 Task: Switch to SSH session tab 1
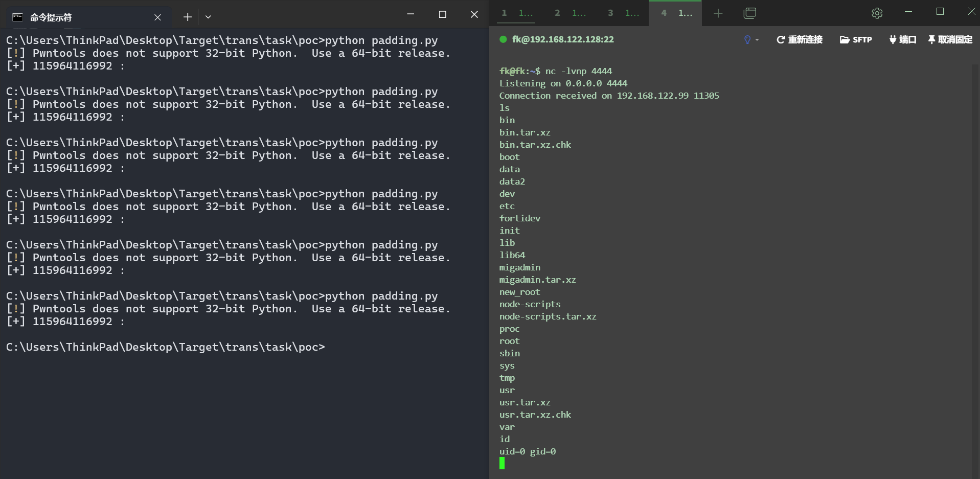517,13
